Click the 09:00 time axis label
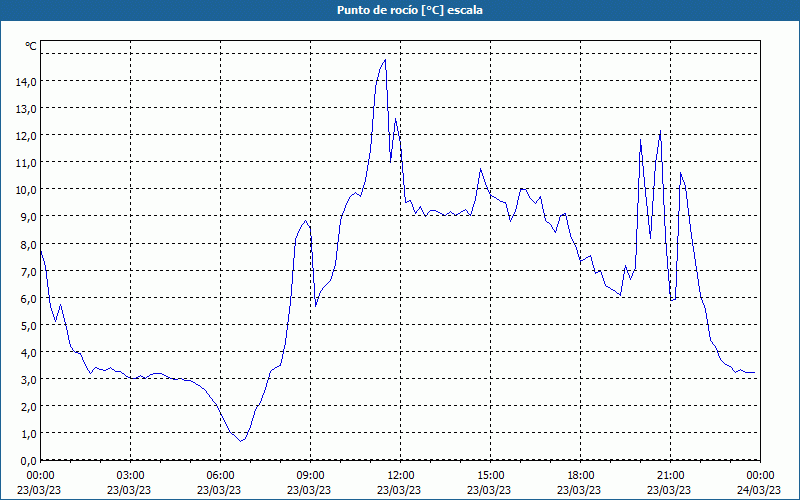Image resolution: width=800 pixels, height=500 pixels. [x=311, y=476]
